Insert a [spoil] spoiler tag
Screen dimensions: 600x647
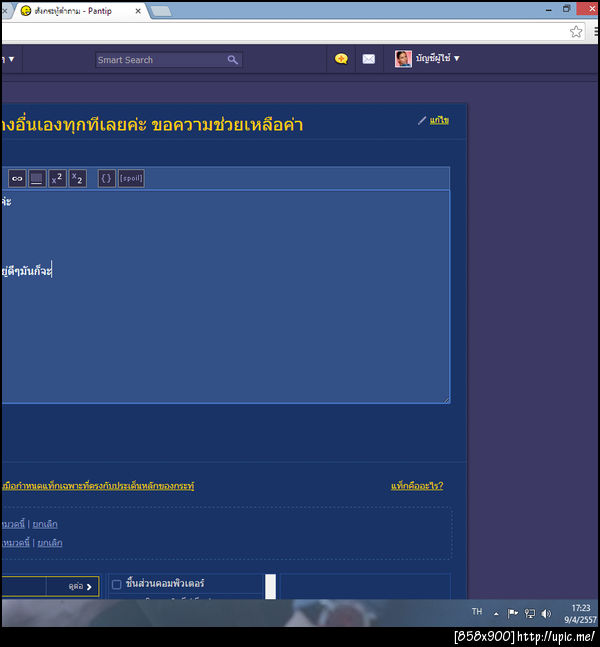[131, 179]
